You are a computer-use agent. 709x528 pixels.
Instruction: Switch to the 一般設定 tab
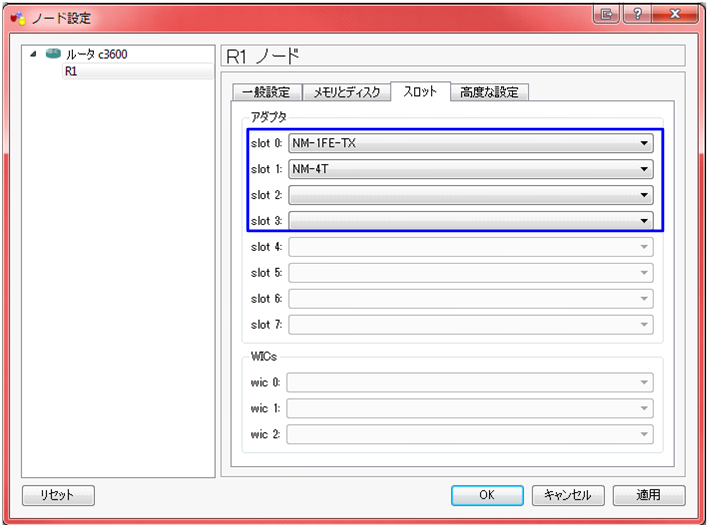[x=265, y=92]
